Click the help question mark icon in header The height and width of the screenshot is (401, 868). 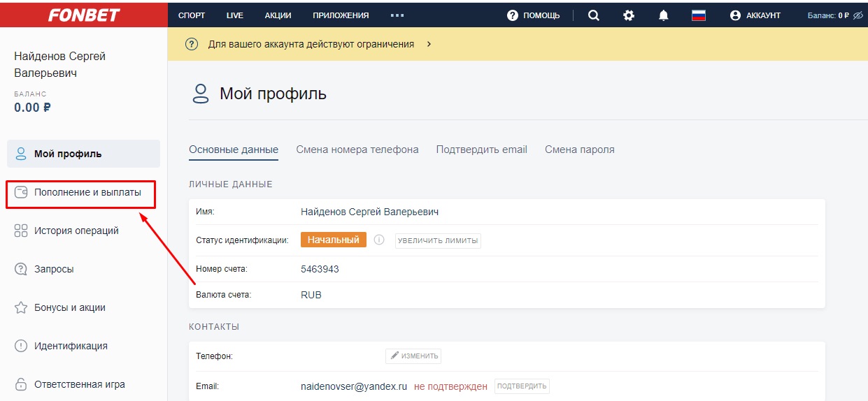click(x=513, y=15)
